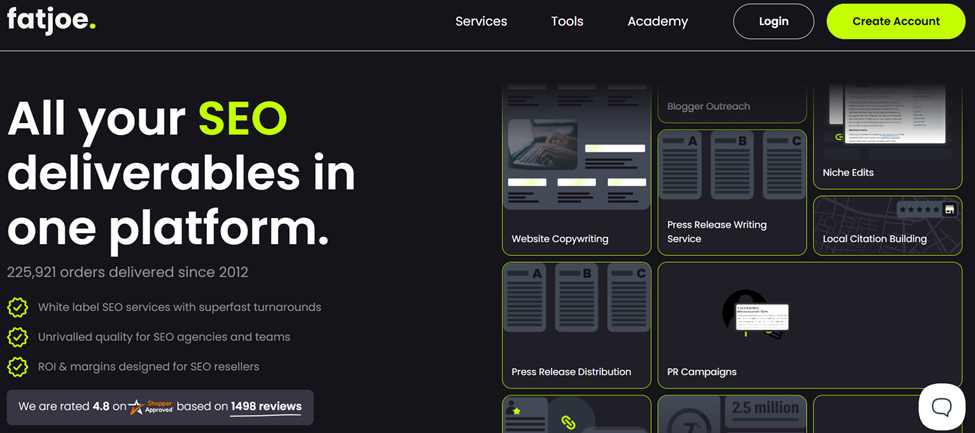This screenshot has width=975, height=433.
Task: Click the fatjoe logo
Action: point(51,20)
